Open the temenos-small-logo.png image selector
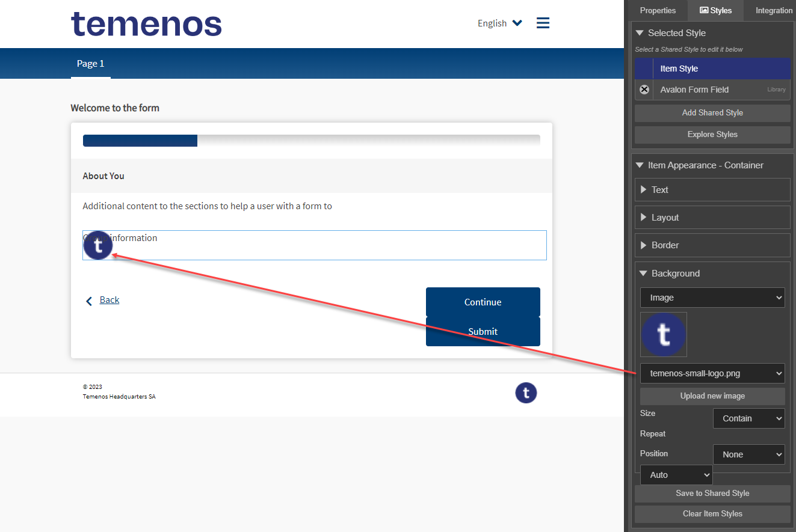 click(712, 373)
